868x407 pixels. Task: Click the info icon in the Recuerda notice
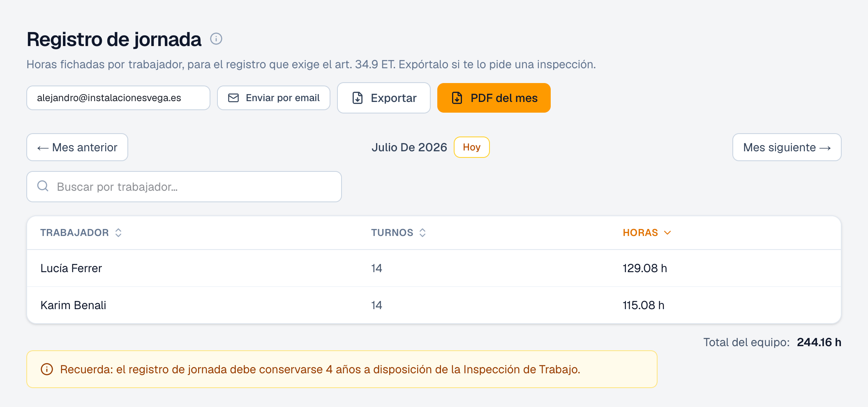click(x=47, y=369)
